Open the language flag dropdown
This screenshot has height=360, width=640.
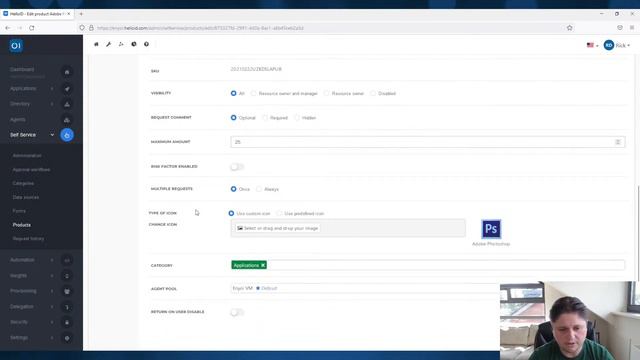[x=592, y=45]
